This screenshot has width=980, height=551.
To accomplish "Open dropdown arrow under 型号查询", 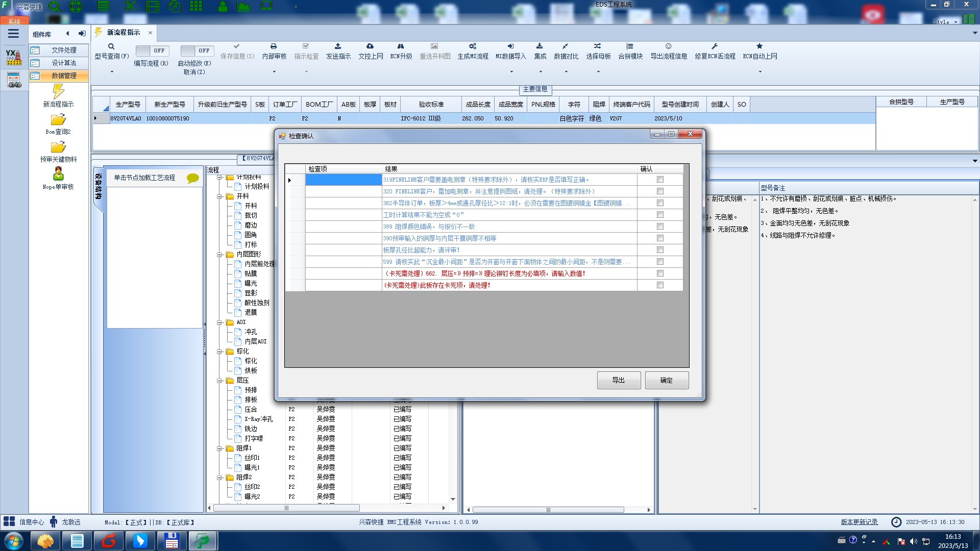I will click(112, 72).
